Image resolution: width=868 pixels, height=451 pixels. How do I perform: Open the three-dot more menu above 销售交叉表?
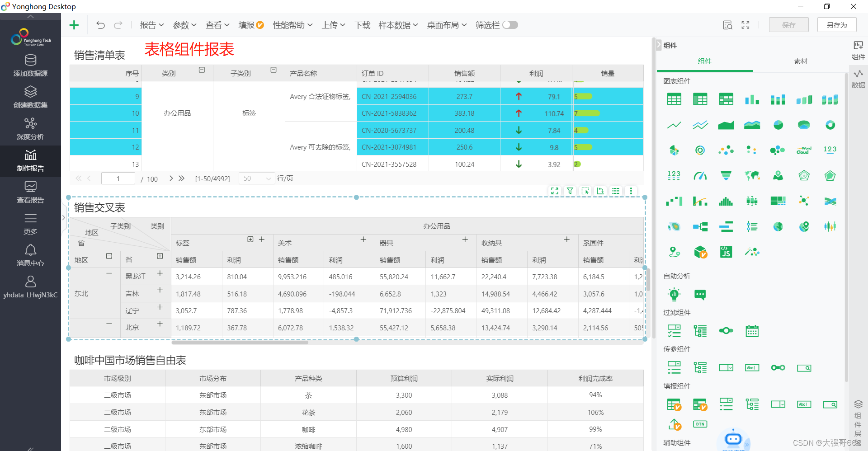tap(631, 191)
